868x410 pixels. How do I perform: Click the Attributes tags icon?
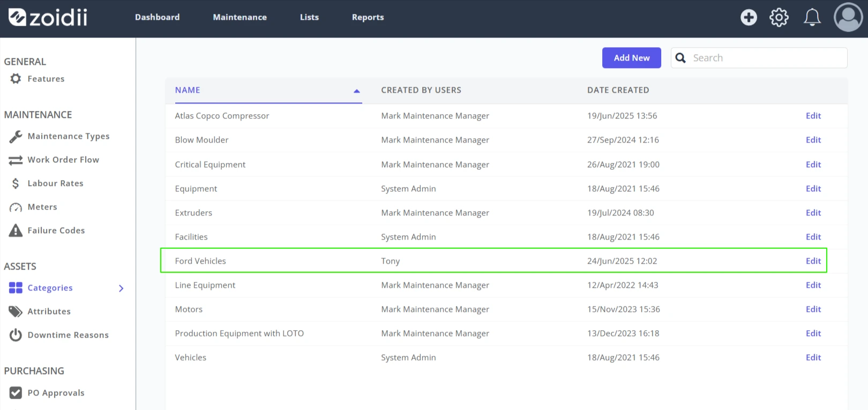pyautogui.click(x=16, y=312)
